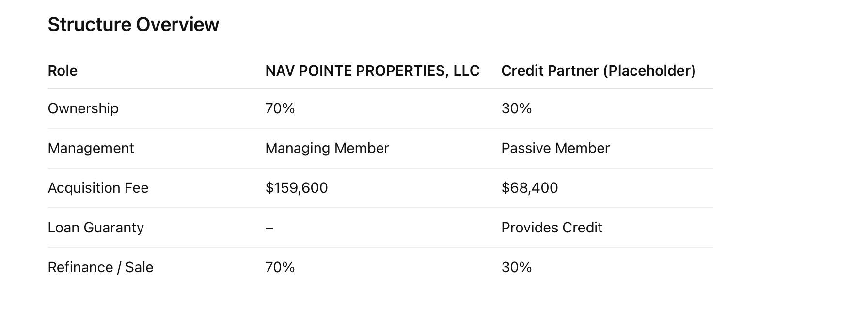Select the Management row label
Viewport: 868px width, 322px height.
tap(91, 148)
